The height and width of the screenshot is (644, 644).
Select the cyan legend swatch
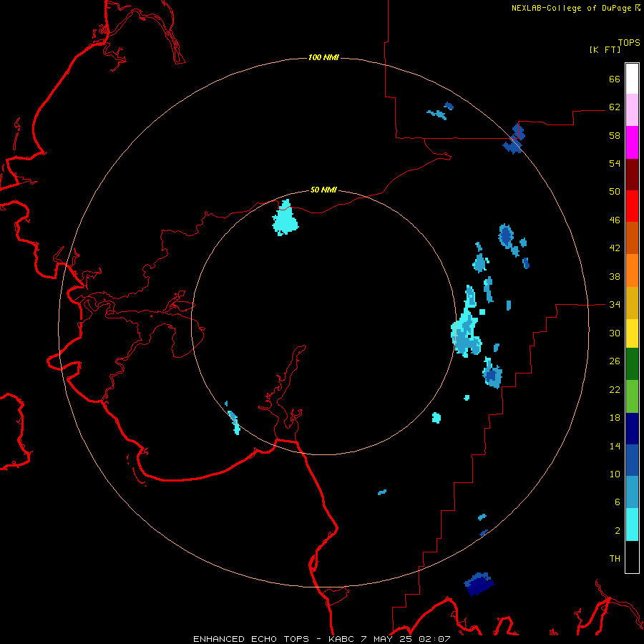632,525
